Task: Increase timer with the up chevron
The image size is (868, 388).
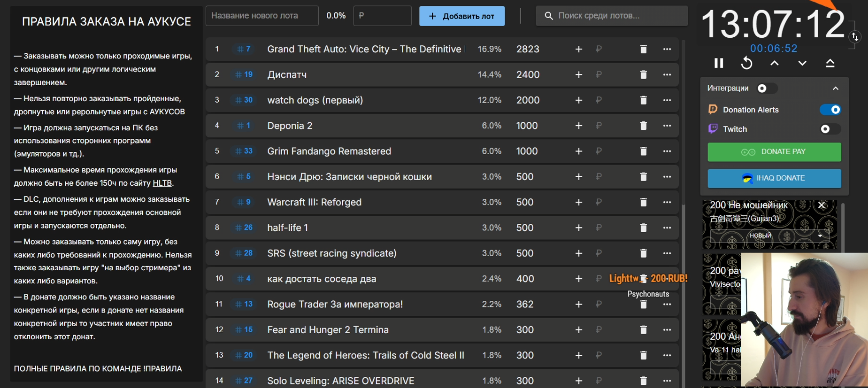Action: tap(774, 63)
